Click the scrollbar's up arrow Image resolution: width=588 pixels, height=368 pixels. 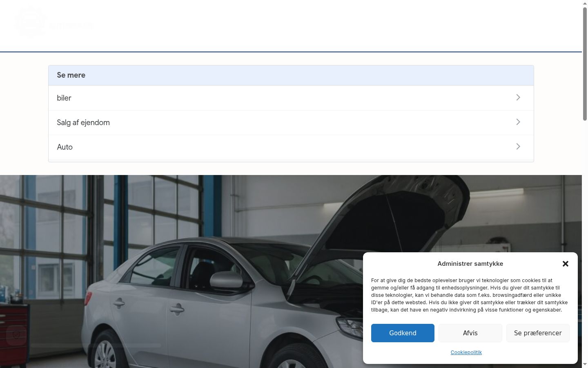(585, 3)
